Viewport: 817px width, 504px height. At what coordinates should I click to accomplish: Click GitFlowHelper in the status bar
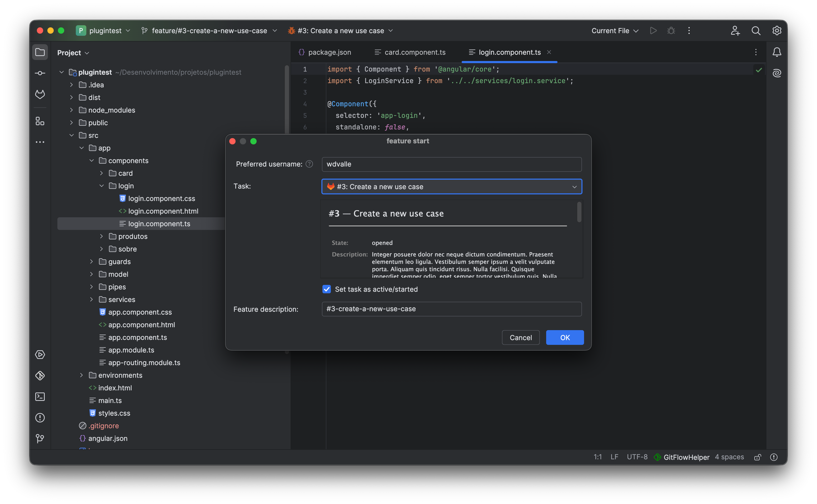pos(682,457)
